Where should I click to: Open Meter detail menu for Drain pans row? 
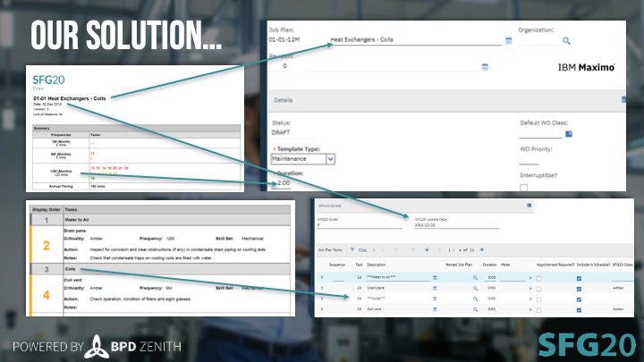[x=530, y=289]
